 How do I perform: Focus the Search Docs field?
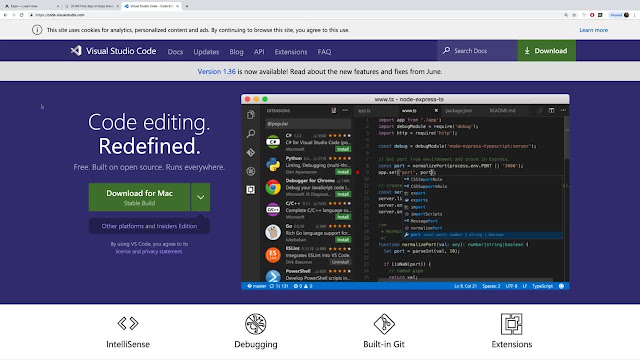coord(477,51)
